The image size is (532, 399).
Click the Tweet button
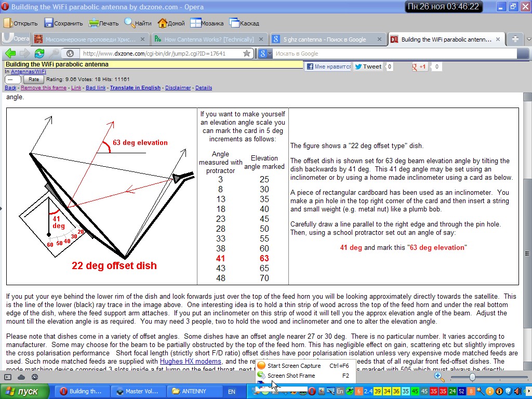368,66
